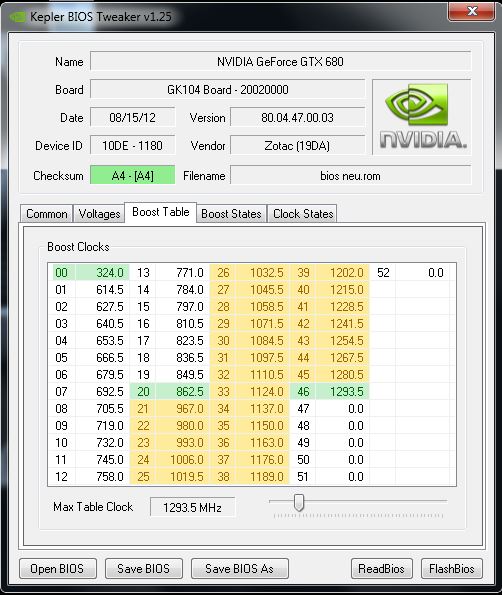Select boost clock value 967.0
Viewport: 502px width, 595px height.
click(183, 408)
